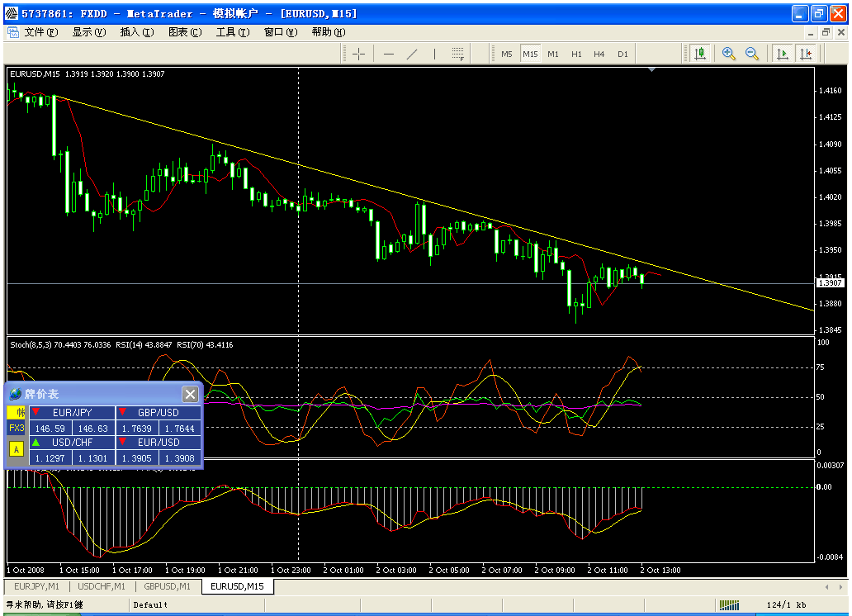Toggle the chart shift button
This screenshot has height=616, width=852.
[x=805, y=54]
